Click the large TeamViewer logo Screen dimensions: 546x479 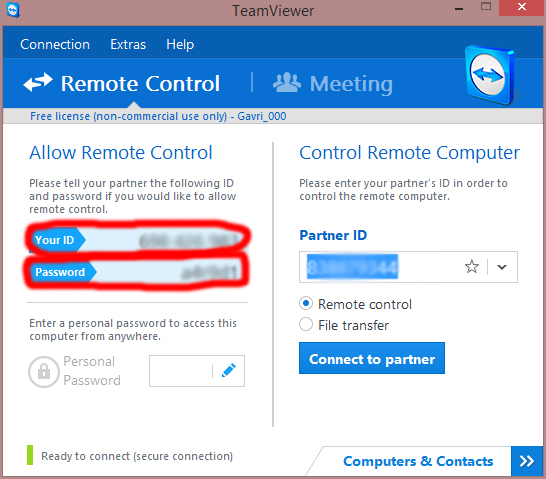coord(490,75)
